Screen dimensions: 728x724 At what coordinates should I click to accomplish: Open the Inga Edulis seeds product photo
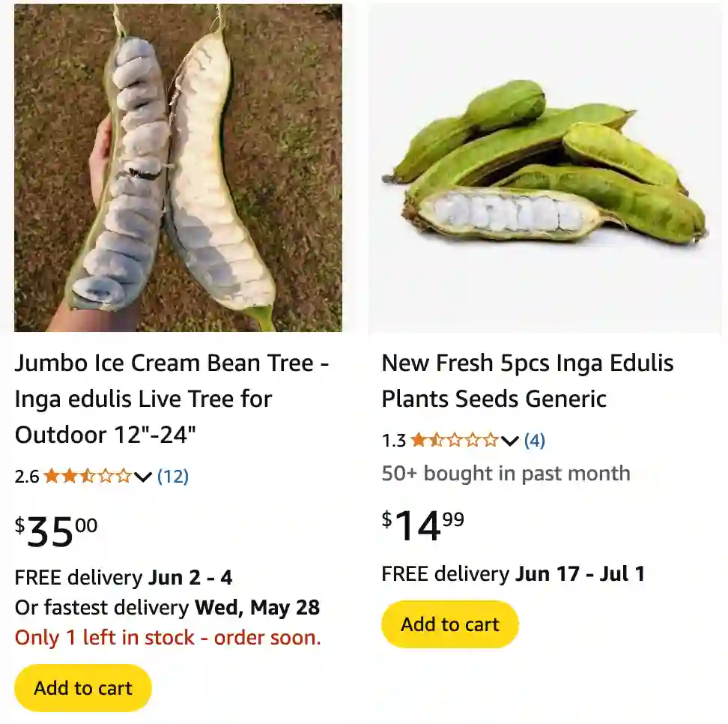pos(545,168)
